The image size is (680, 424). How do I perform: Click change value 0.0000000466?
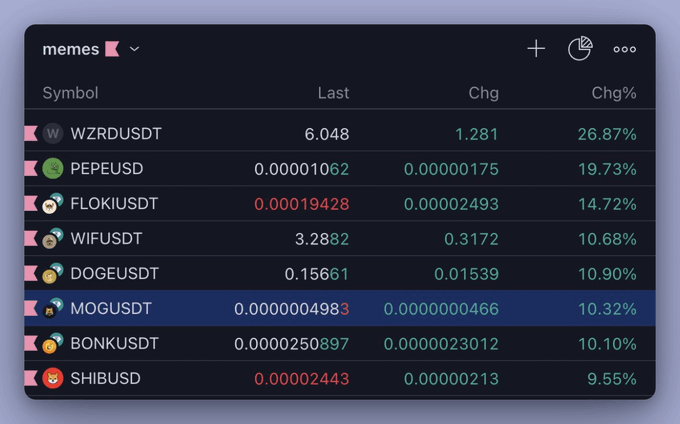(x=441, y=309)
